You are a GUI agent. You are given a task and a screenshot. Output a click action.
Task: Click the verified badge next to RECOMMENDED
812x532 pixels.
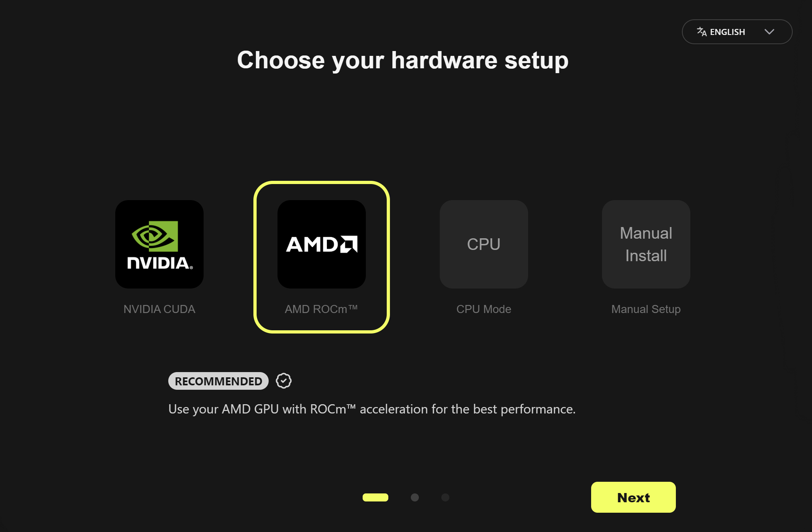click(284, 381)
